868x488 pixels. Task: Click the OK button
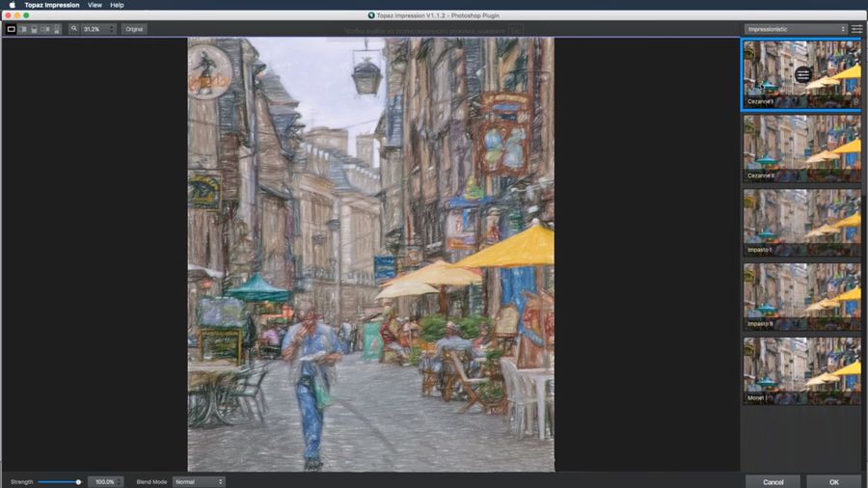pyautogui.click(x=833, y=482)
